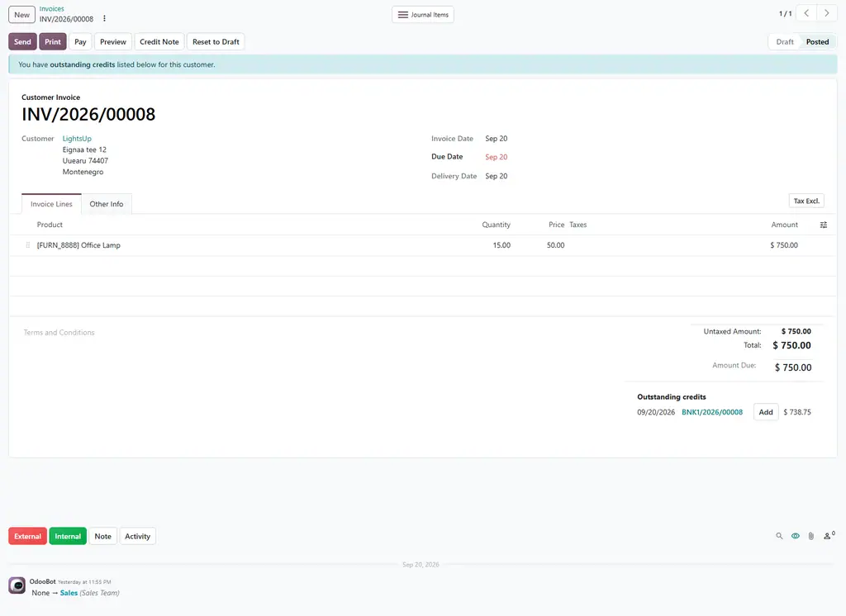Grab the Office Lamp line drag handle
Viewport: 846px width, 616px height.
pos(28,245)
